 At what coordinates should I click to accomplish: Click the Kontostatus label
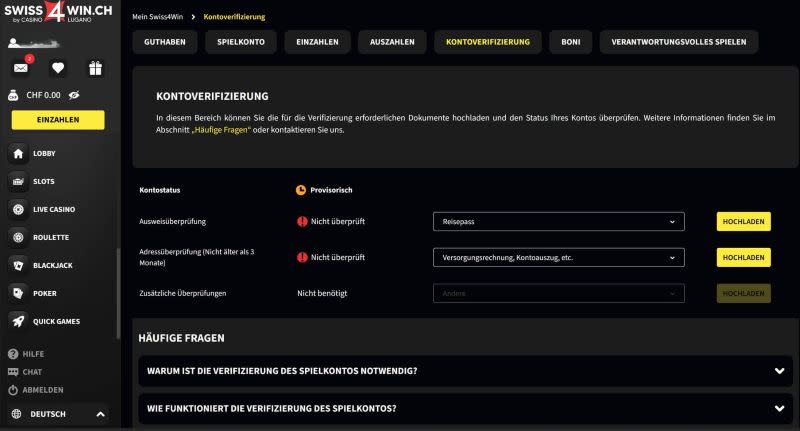[x=160, y=190]
